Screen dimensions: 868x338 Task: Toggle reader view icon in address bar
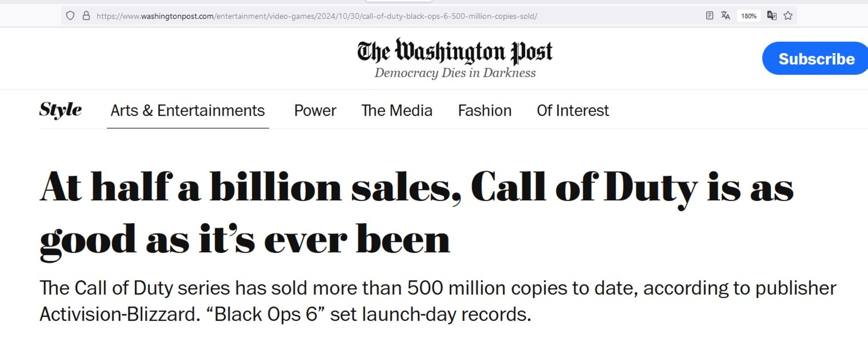pos(709,16)
